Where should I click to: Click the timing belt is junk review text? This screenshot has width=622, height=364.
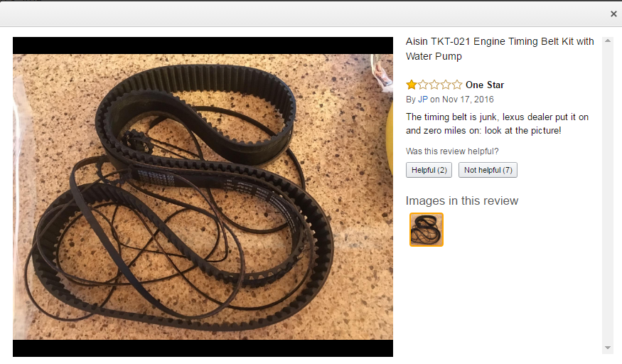pos(497,124)
